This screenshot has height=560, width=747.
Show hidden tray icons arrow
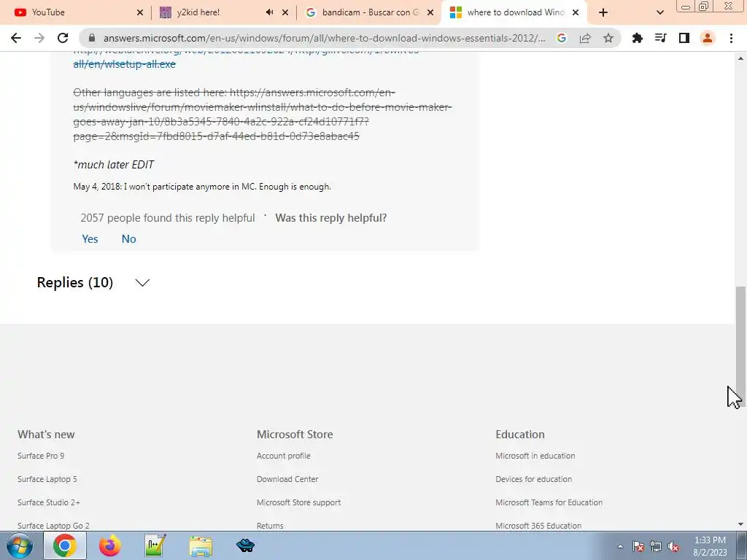620,546
